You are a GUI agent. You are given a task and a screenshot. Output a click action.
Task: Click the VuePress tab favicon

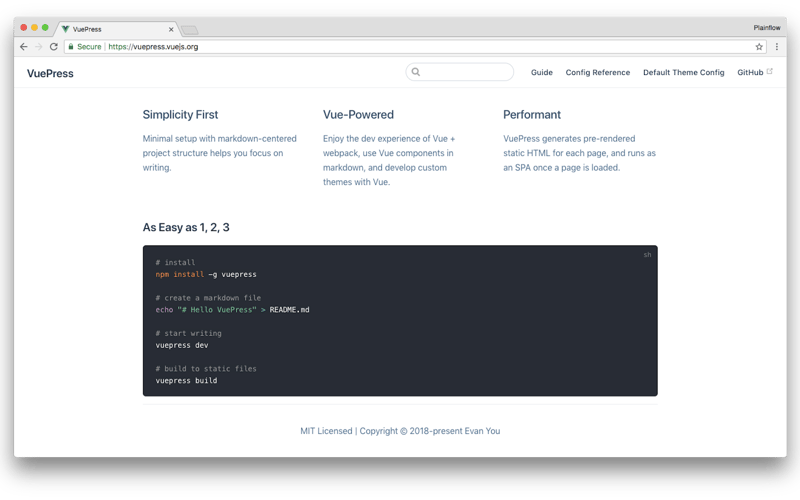pyautogui.click(x=65, y=29)
